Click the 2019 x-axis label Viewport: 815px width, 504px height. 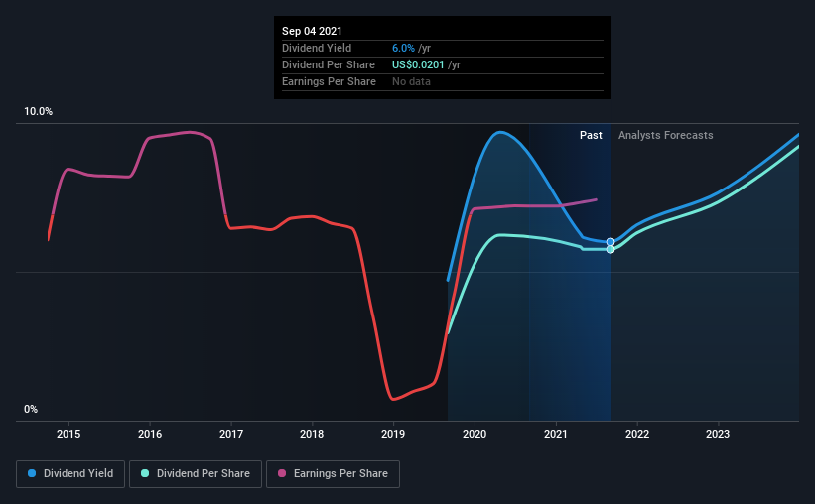point(393,434)
